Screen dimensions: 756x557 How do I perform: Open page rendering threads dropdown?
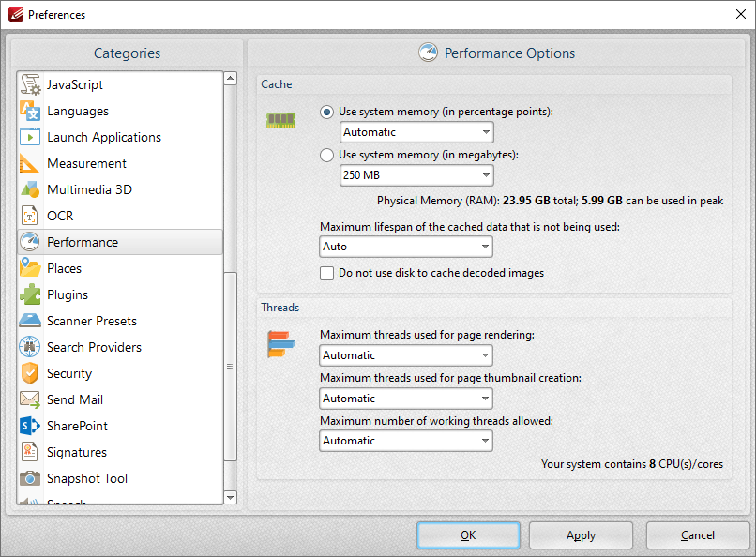tap(406, 355)
